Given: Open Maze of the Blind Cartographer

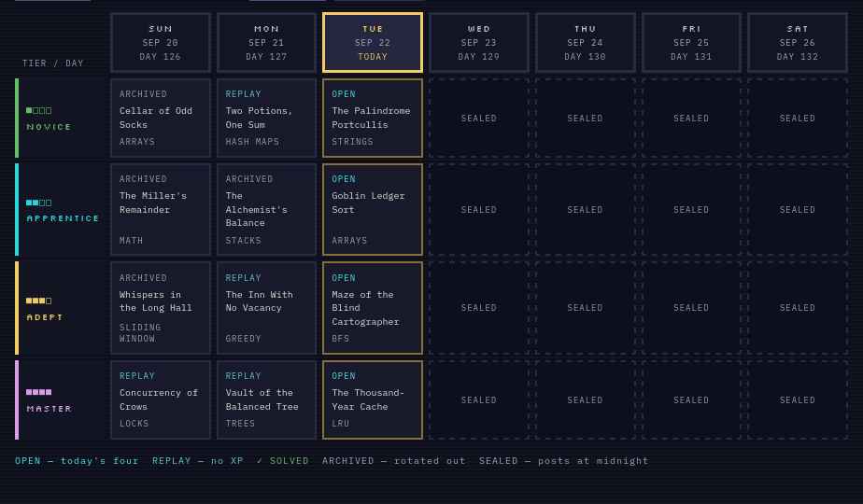Looking at the screenshot, I should [373, 308].
